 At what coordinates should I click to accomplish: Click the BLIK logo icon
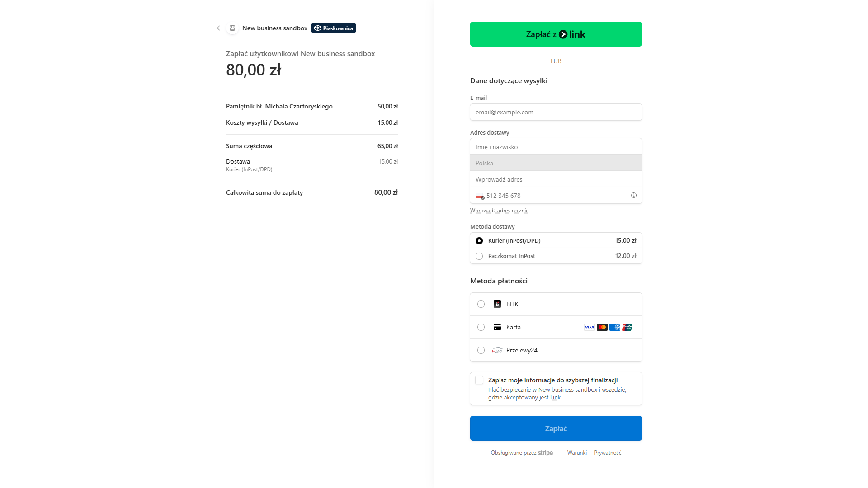pyautogui.click(x=497, y=304)
